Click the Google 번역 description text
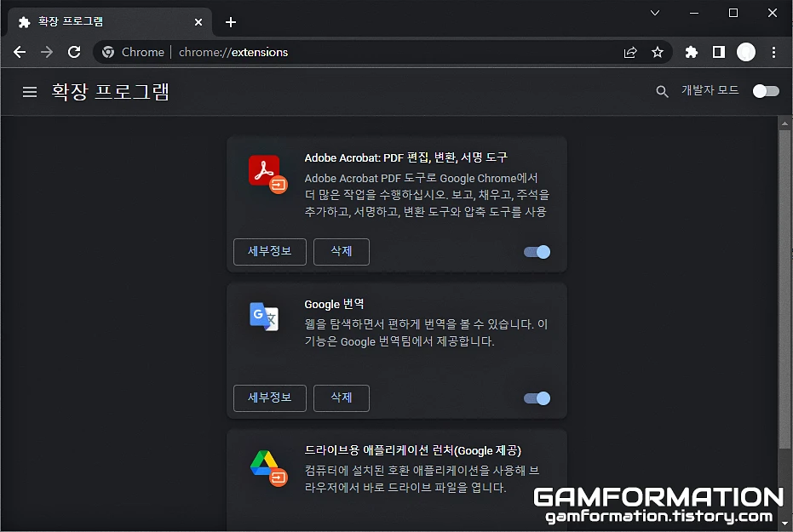793x532 pixels. [426, 333]
